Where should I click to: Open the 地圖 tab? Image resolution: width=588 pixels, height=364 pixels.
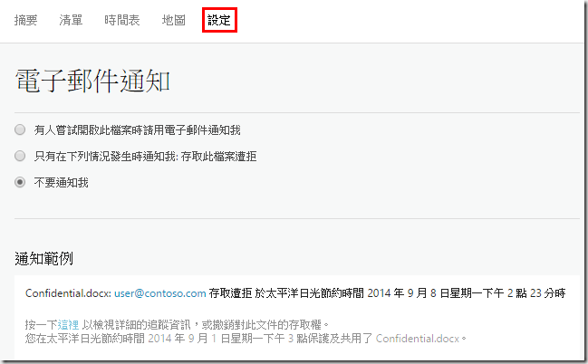tap(174, 20)
